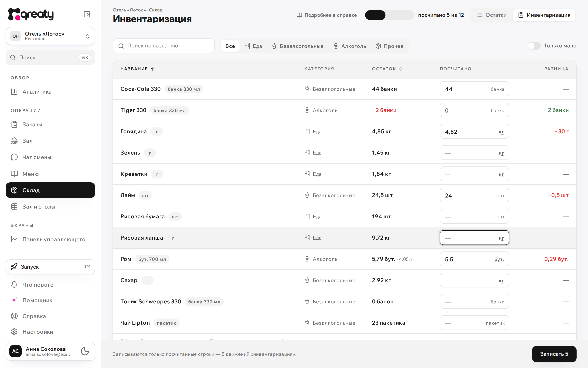Toggle dark mode with the moon icon
The image size is (588, 368).
85,351
